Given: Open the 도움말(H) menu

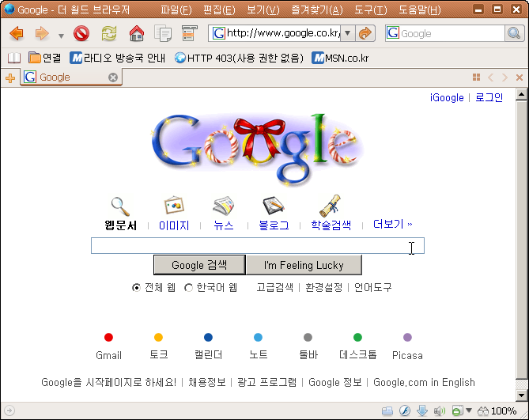Looking at the screenshot, I should [x=419, y=9].
